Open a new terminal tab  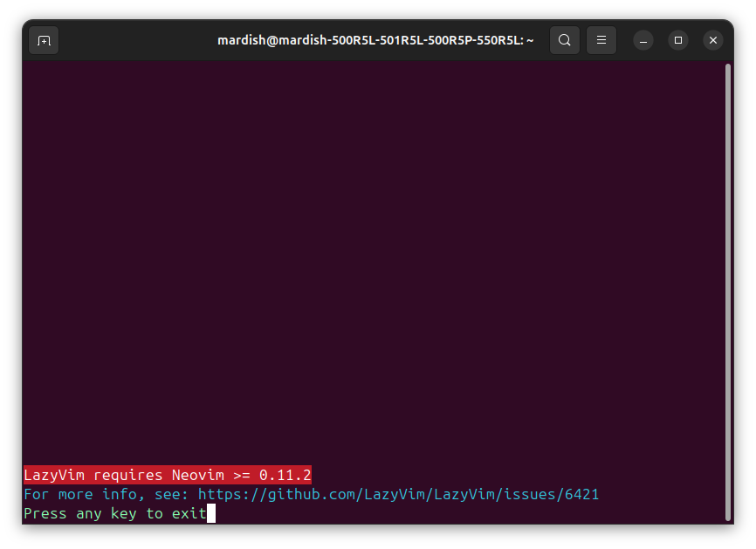click(44, 40)
